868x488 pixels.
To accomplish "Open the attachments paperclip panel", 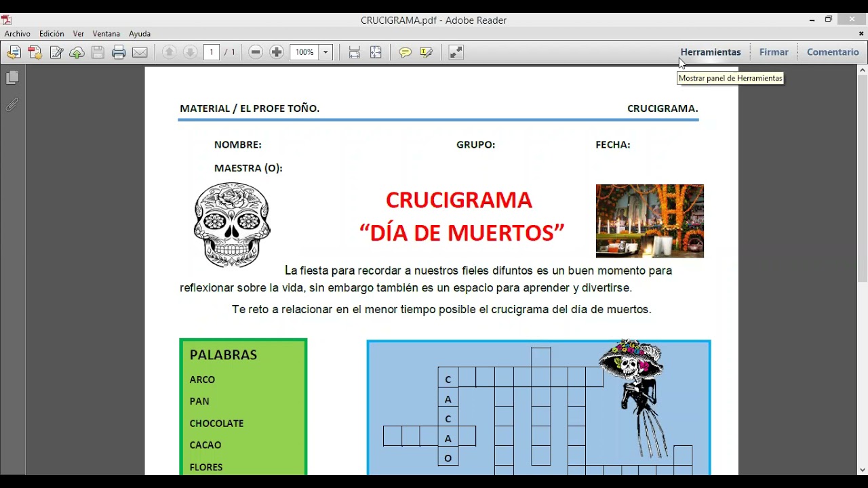I will [x=12, y=104].
